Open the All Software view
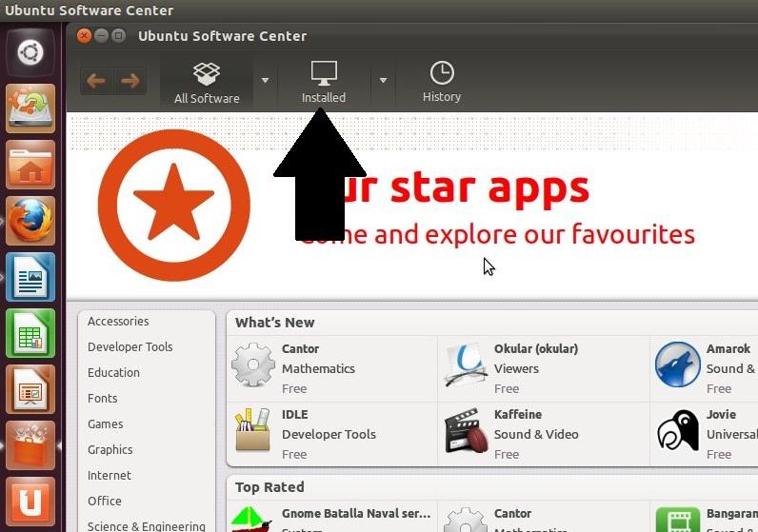 click(207, 82)
